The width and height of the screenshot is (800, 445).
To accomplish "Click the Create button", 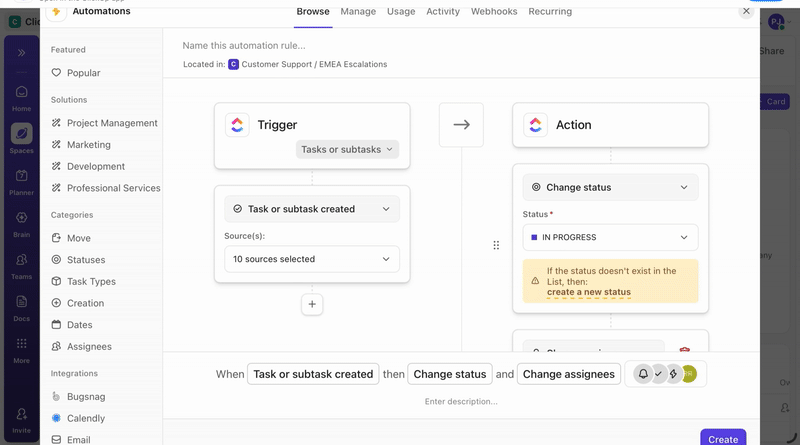I will point(722,438).
